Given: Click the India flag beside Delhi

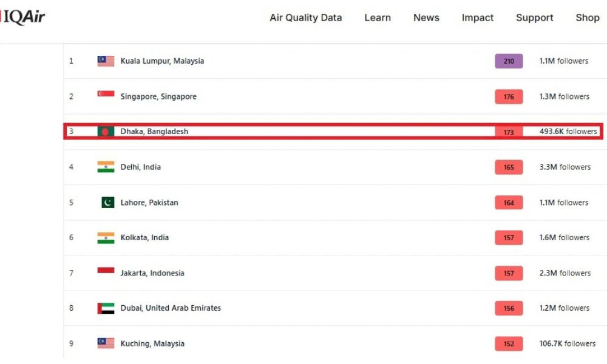Looking at the screenshot, I should (106, 167).
